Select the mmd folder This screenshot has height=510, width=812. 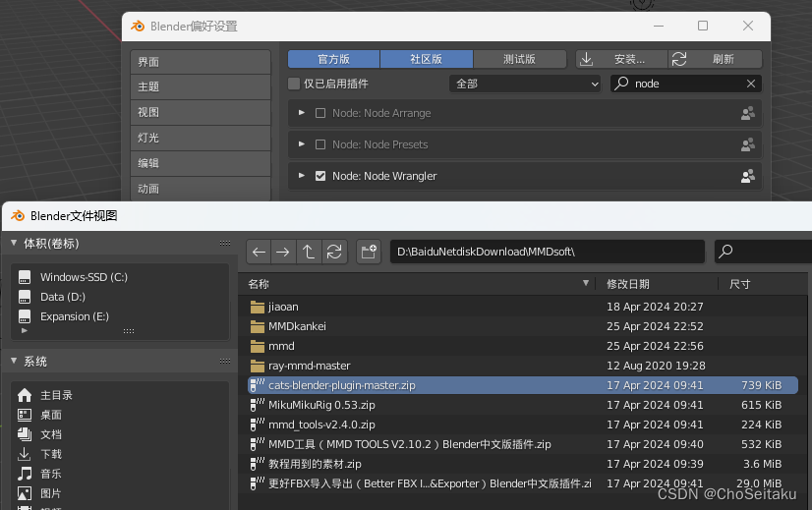click(x=523, y=346)
